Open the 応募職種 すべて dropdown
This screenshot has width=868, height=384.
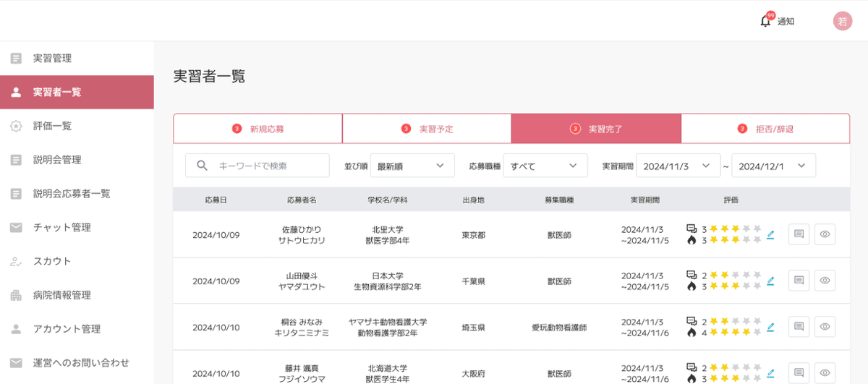point(545,166)
